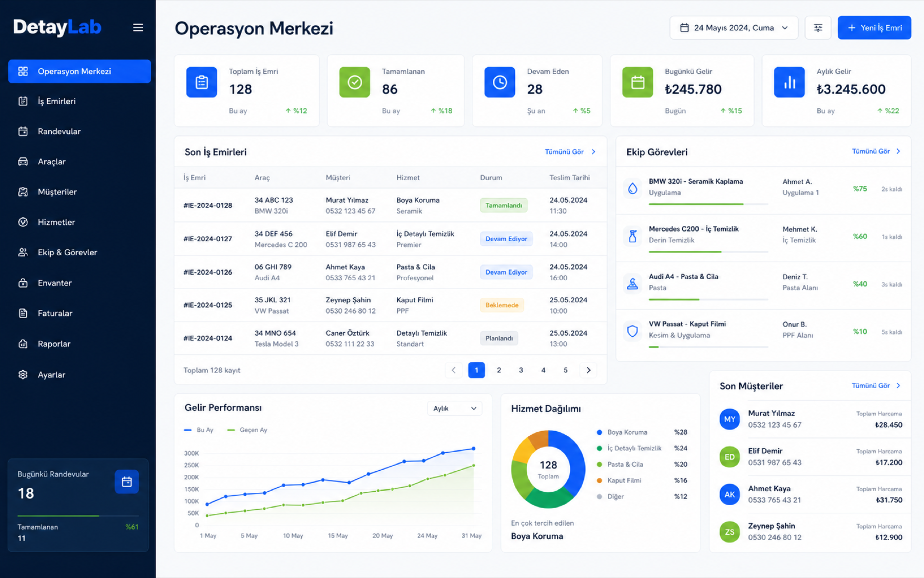Click Tümünü Gör in Ekip Görevleri
The height and width of the screenshot is (578, 924).
pos(876,151)
